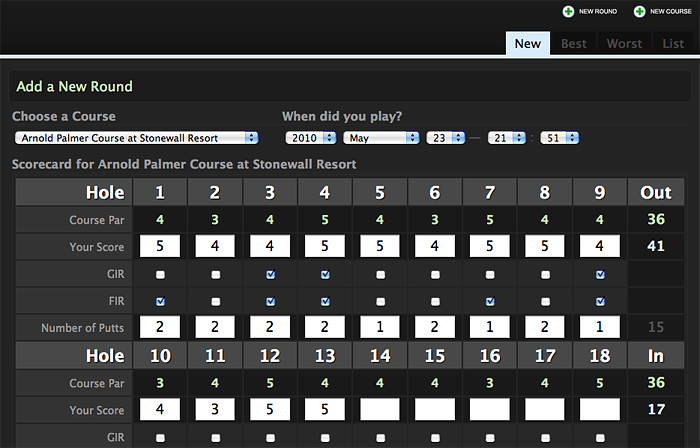Click the green plus icon for New Course

(x=639, y=12)
